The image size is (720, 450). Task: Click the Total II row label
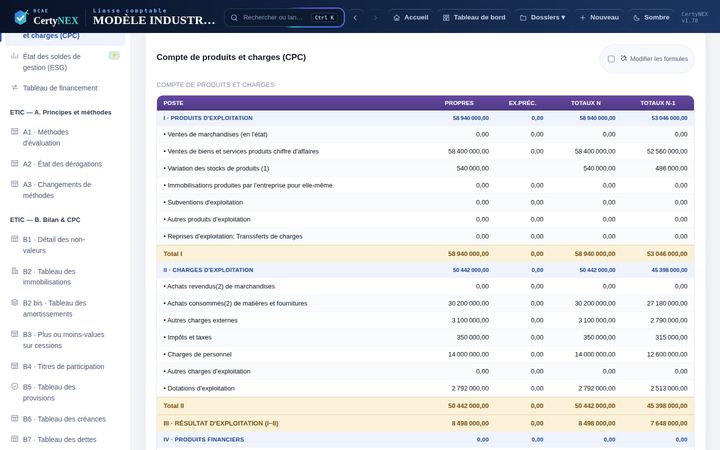[174, 406]
